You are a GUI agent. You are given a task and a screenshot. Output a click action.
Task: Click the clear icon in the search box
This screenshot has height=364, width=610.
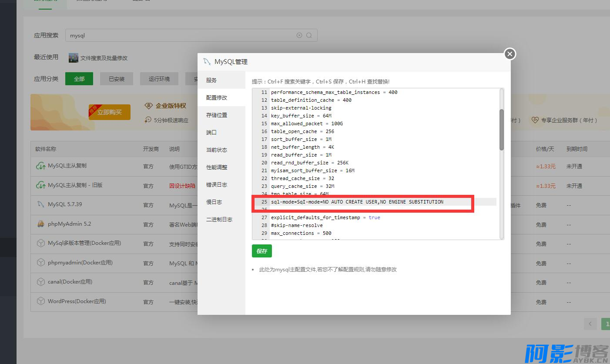pos(299,36)
